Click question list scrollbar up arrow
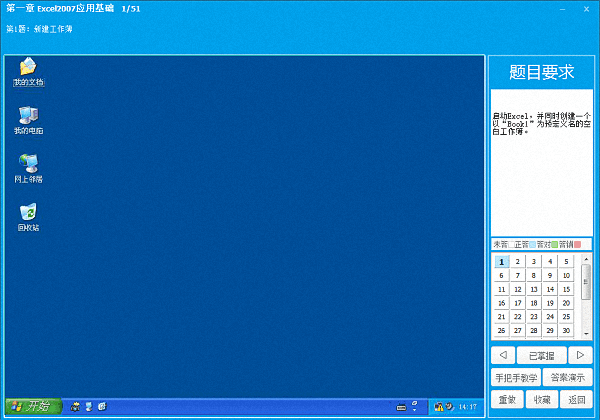Screen dimensions: 600x420 [586, 259]
